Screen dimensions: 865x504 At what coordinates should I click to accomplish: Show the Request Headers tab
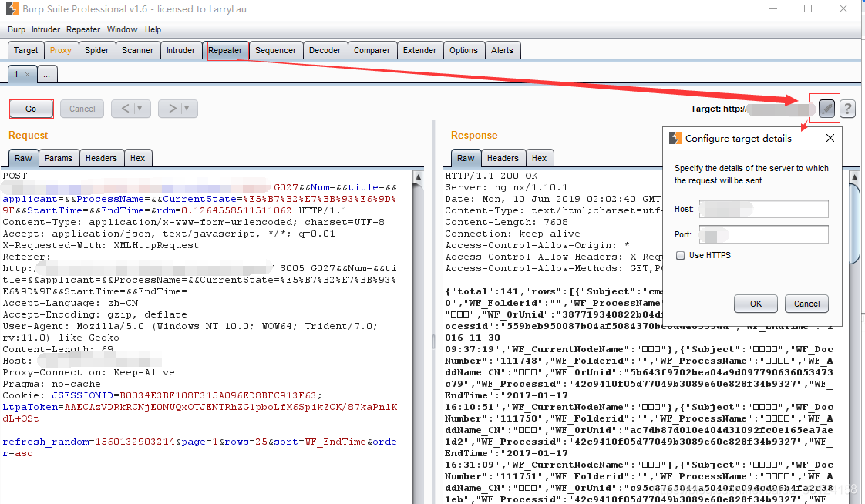tap(101, 158)
